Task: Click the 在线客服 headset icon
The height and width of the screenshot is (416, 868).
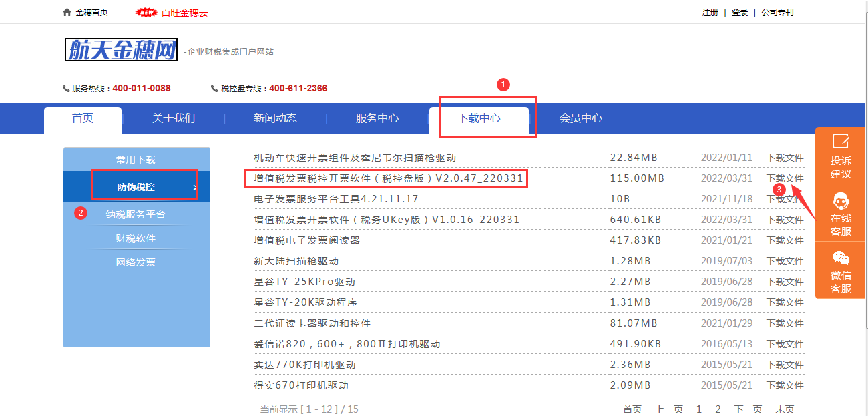Action: coord(841,200)
